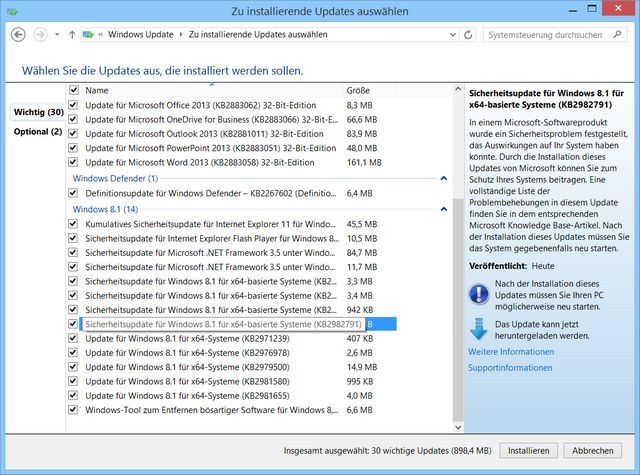Image resolution: width=640 pixels, height=475 pixels.
Task: Open the address bar history dropdown
Action: click(x=452, y=35)
